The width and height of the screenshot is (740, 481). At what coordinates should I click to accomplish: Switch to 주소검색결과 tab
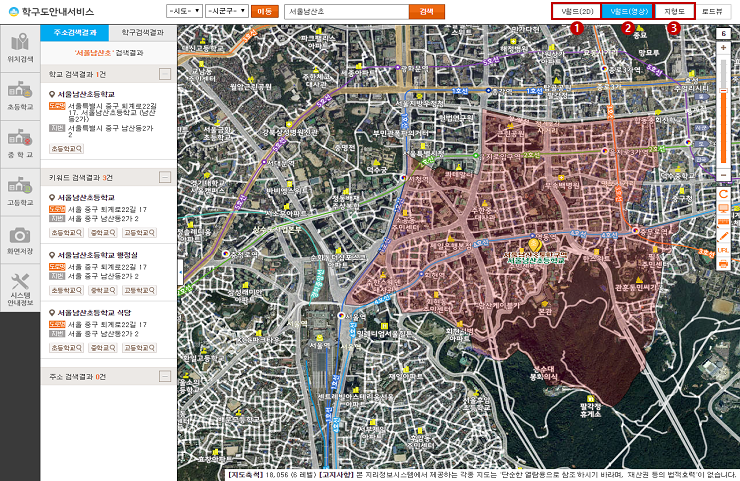pyautogui.click(x=75, y=33)
